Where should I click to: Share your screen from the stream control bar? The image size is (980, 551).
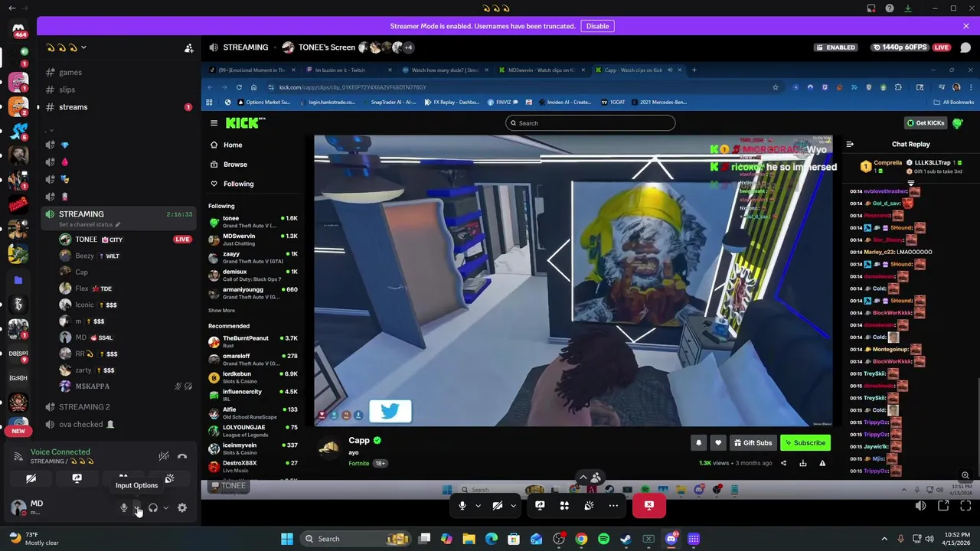[x=540, y=506]
